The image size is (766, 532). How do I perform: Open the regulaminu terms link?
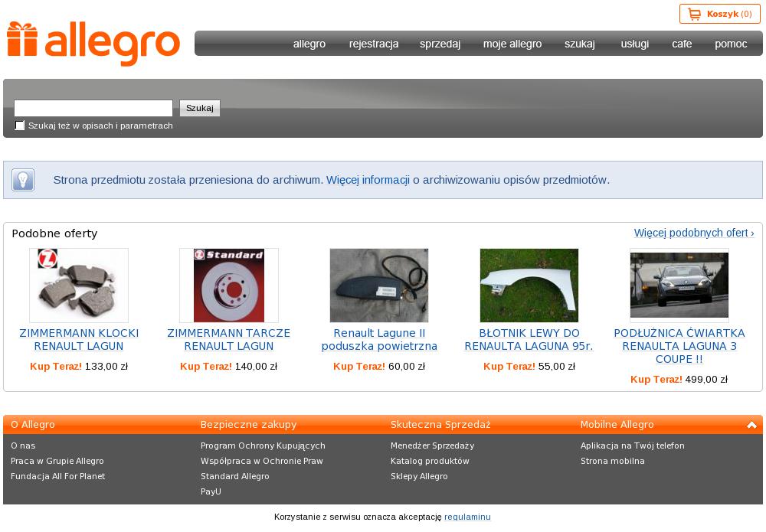point(467,517)
